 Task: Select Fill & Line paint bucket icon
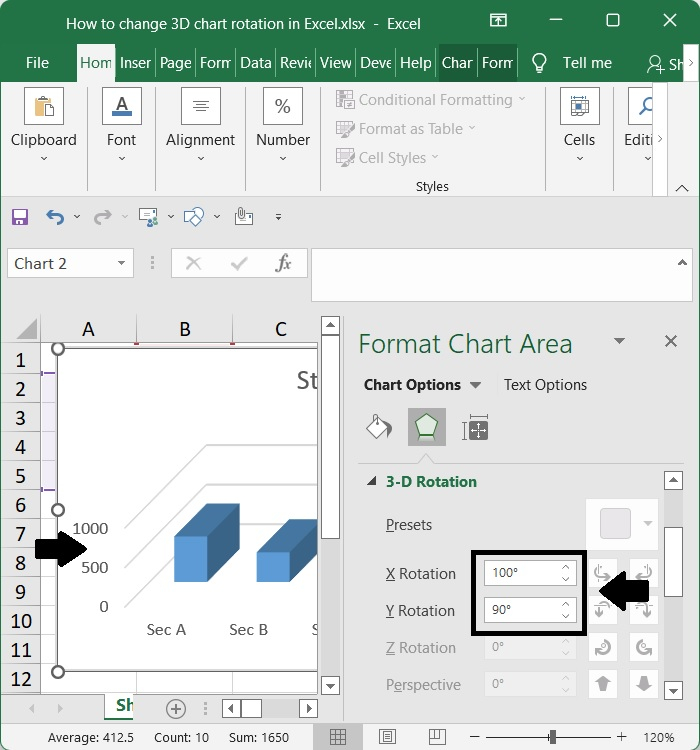[378, 427]
